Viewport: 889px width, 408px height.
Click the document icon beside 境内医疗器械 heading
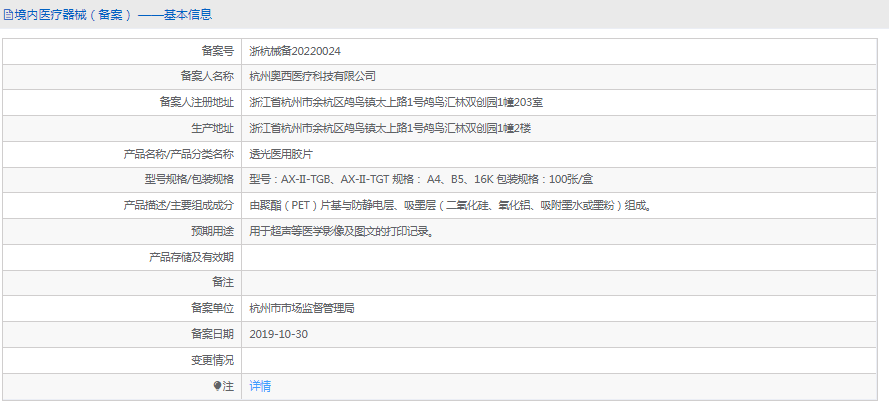8,15
